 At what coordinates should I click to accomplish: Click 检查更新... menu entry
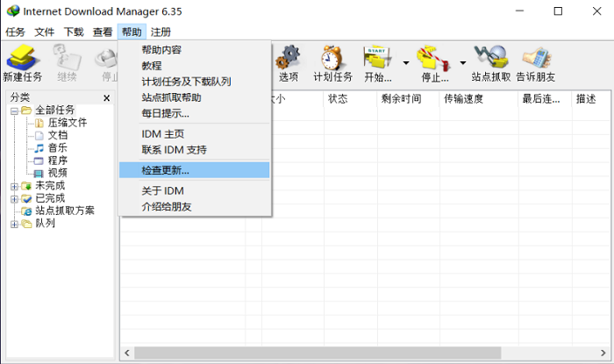tap(195, 170)
